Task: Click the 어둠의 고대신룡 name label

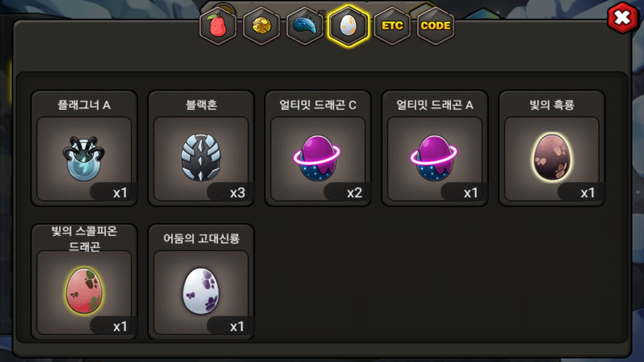Action: click(201, 238)
